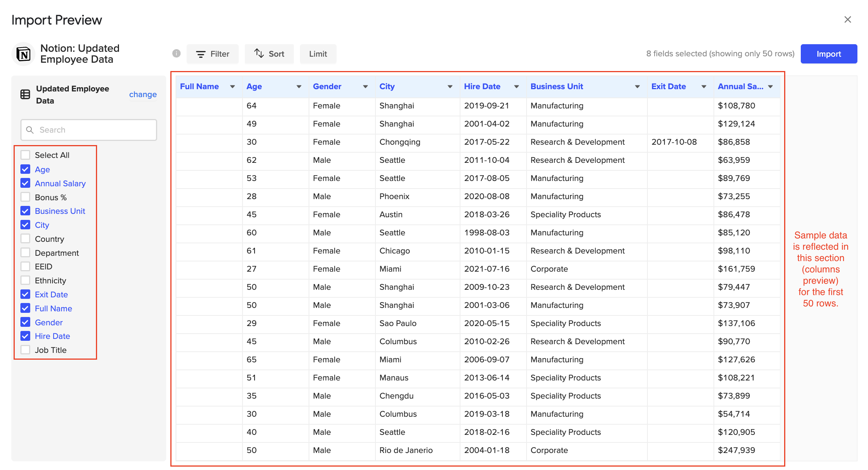Screen dimensions: 868x470
Task: Click the Hire Date column header
Action: click(x=482, y=87)
